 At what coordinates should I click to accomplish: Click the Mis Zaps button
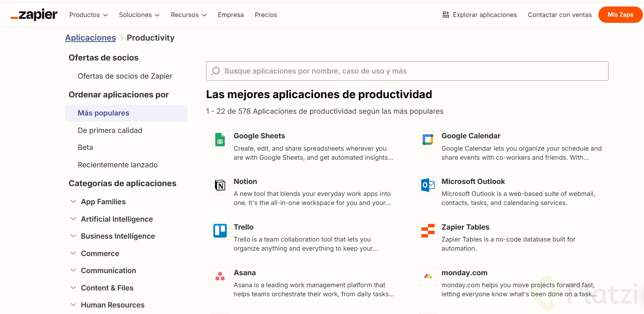620,15
